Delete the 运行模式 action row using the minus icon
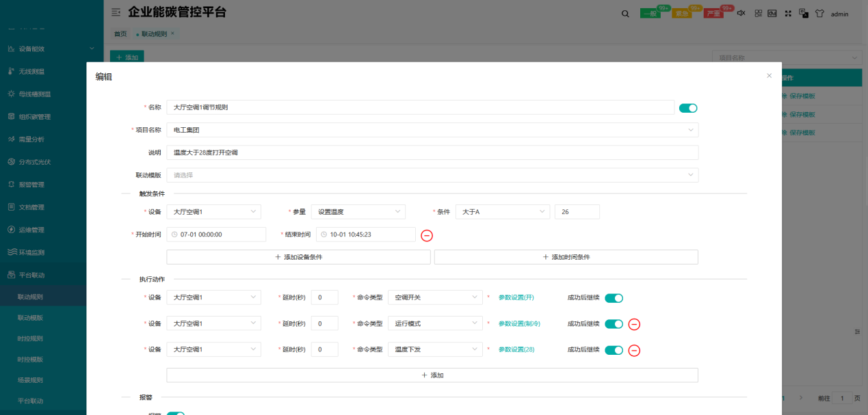The height and width of the screenshot is (415, 868). point(634,324)
